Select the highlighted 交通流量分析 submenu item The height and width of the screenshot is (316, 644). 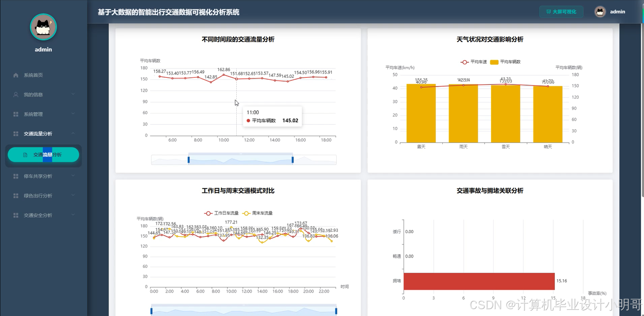tap(43, 155)
